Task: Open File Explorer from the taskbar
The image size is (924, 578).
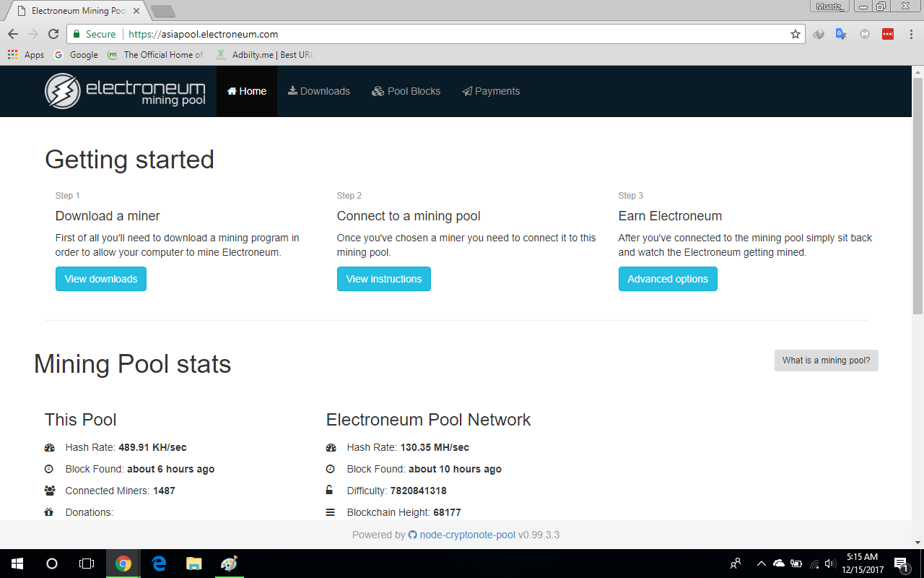Action: tap(193, 564)
